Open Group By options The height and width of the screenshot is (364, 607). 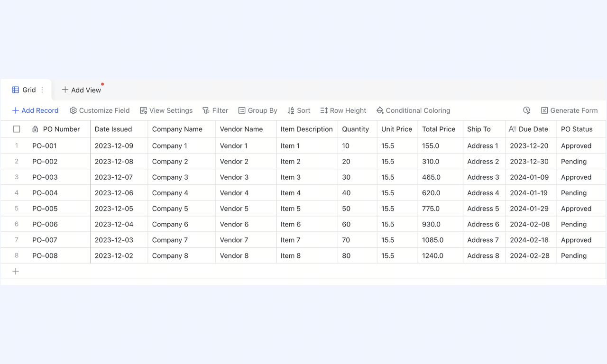pyautogui.click(x=258, y=110)
